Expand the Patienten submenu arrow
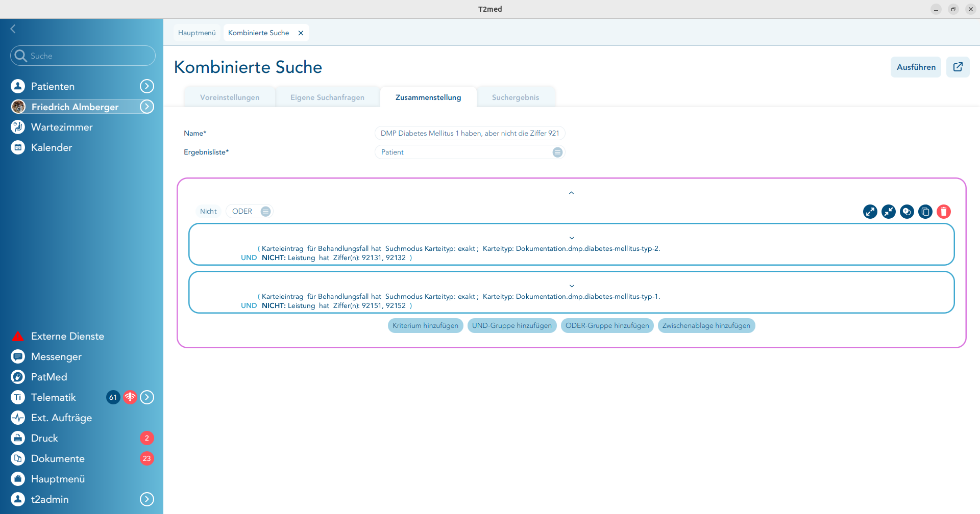Image resolution: width=980 pixels, height=514 pixels. [x=147, y=86]
